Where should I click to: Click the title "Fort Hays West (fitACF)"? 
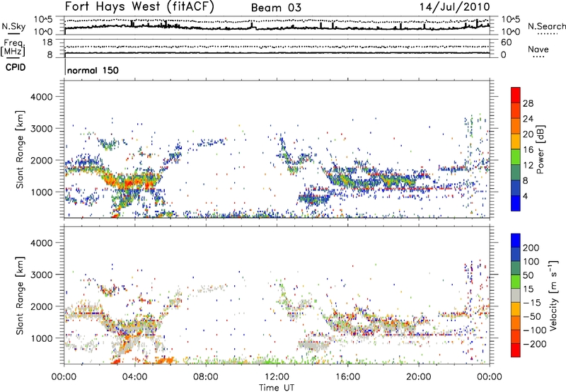(139, 6)
